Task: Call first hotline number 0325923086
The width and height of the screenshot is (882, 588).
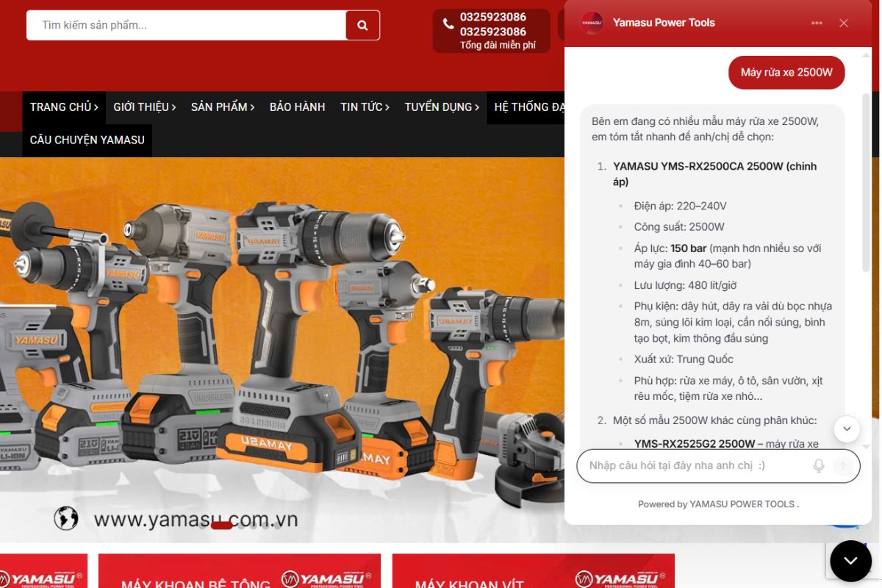Action: 493,17
